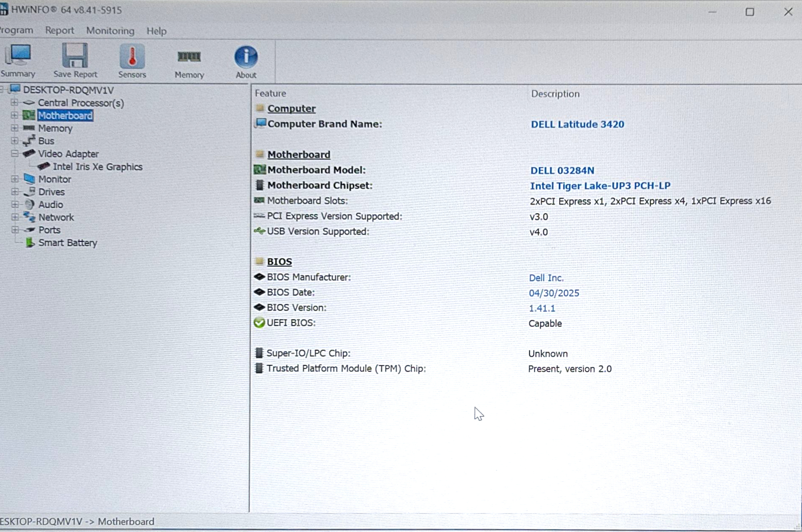Click Intel Tiger Lake-UP3 PCH-LP value
Image resolution: width=802 pixels, height=532 pixels.
(x=600, y=186)
